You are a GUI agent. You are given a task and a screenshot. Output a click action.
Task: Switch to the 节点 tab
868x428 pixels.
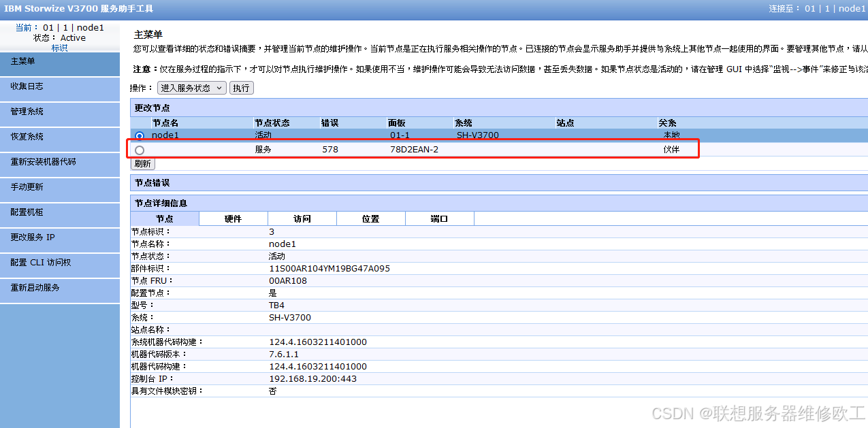click(165, 218)
